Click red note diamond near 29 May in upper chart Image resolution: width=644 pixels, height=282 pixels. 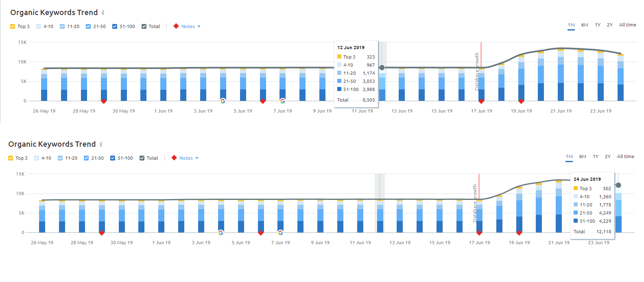click(x=104, y=101)
